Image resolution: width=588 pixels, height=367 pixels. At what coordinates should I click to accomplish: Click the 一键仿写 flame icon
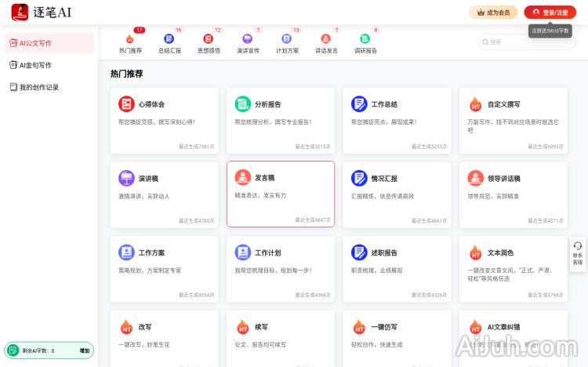[359, 327]
